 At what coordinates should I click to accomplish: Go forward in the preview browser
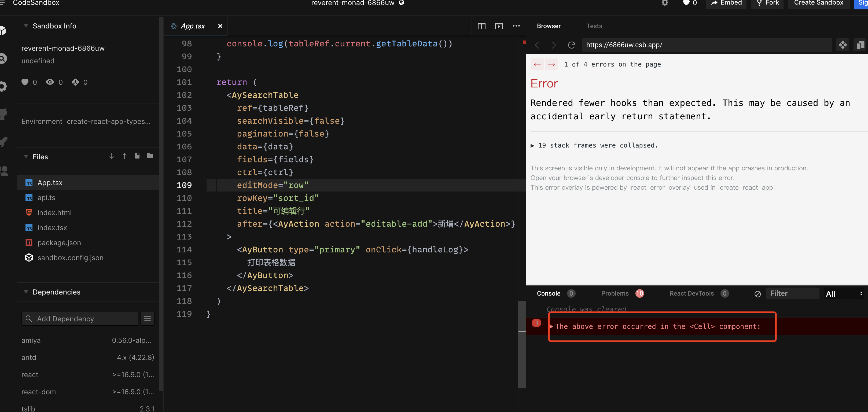(x=554, y=45)
